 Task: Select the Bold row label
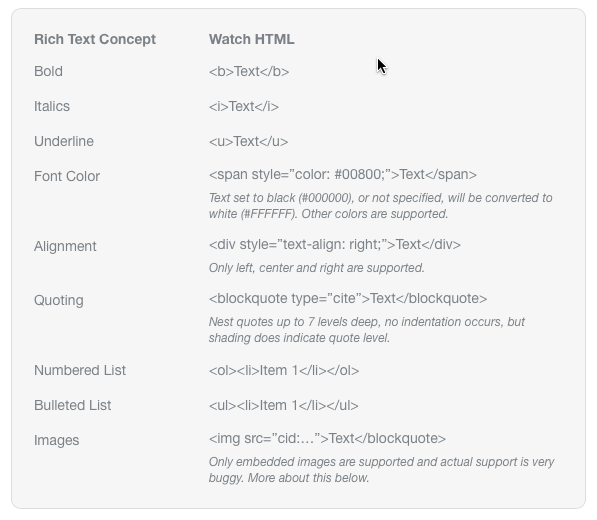tap(48, 71)
